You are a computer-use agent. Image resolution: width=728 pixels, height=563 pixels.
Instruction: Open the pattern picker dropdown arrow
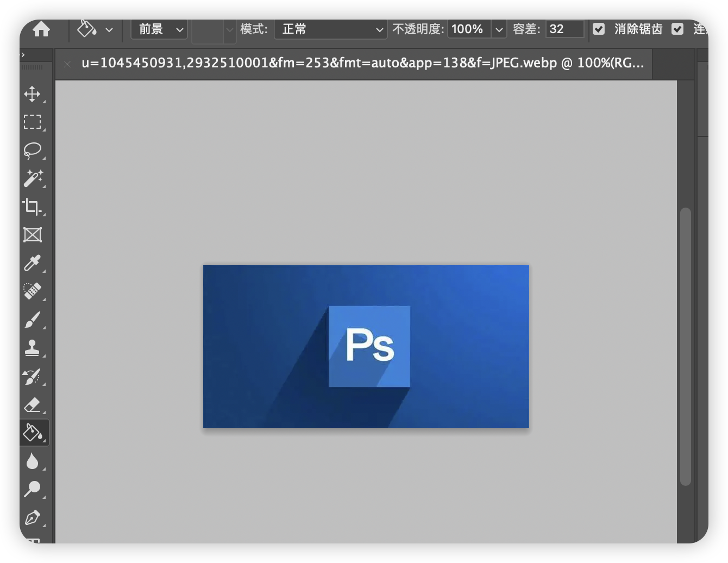point(229,30)
